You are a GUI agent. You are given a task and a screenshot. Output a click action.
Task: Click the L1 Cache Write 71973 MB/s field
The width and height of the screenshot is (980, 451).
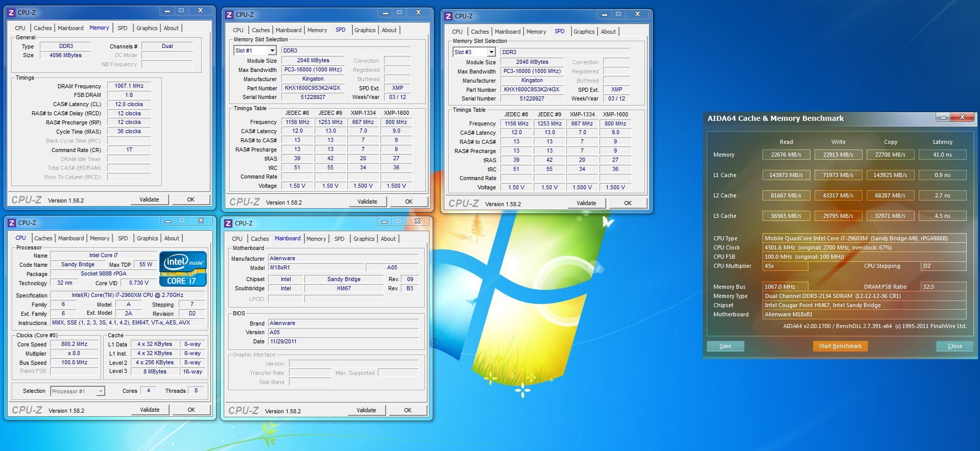(x=838, y=175)
